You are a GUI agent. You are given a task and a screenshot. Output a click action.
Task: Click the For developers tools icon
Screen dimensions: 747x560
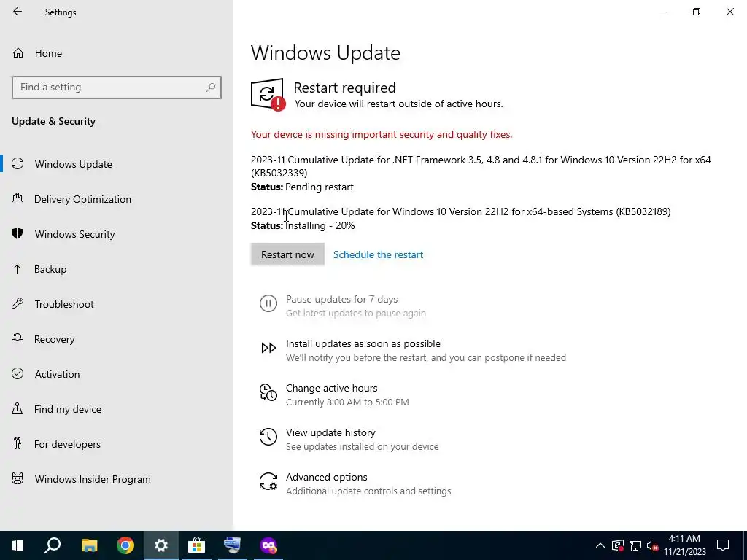pos(18,444)
